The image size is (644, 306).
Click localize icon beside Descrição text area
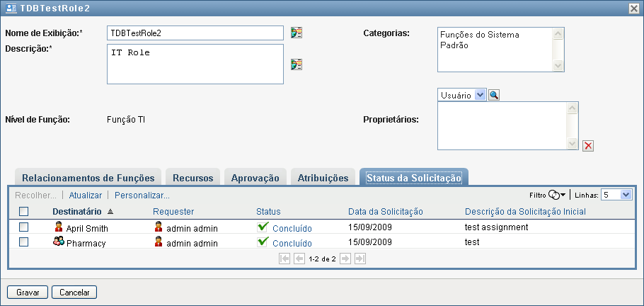pos(297,64)
